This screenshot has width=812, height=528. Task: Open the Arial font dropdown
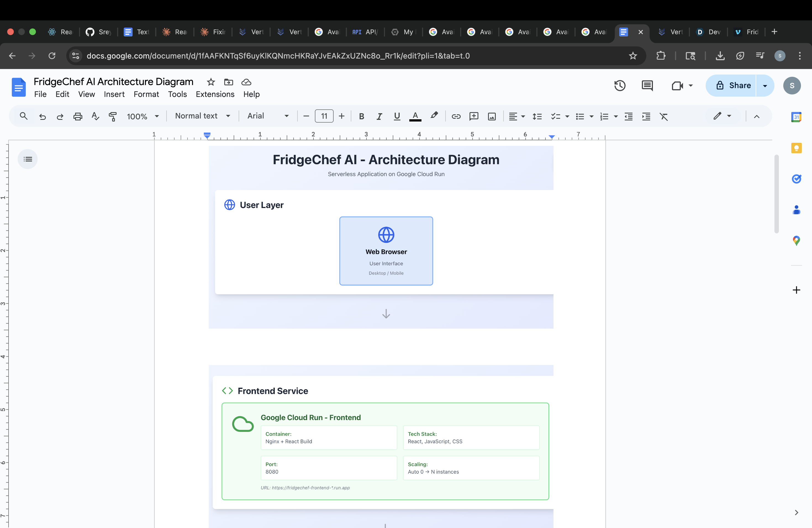[268, 116]
